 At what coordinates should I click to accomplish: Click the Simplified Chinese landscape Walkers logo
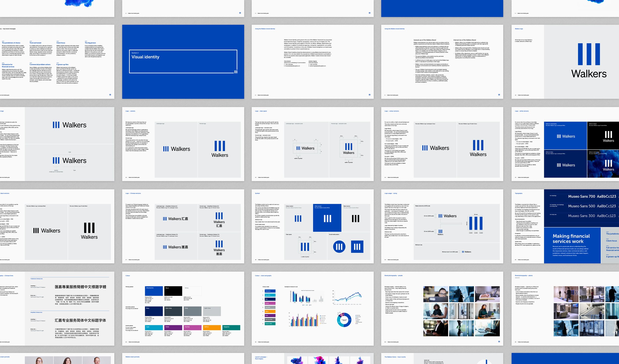(x=176, y=219)
